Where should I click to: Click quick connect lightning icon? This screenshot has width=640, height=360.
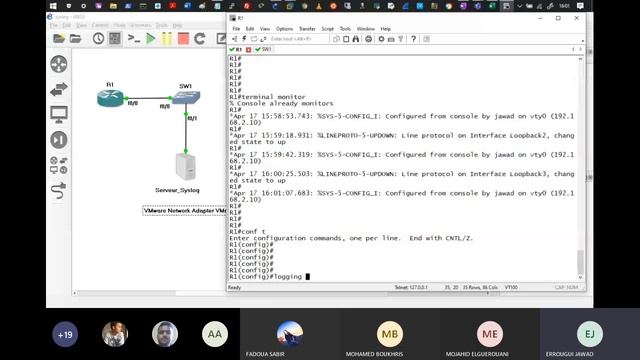[x=244, y=39]
